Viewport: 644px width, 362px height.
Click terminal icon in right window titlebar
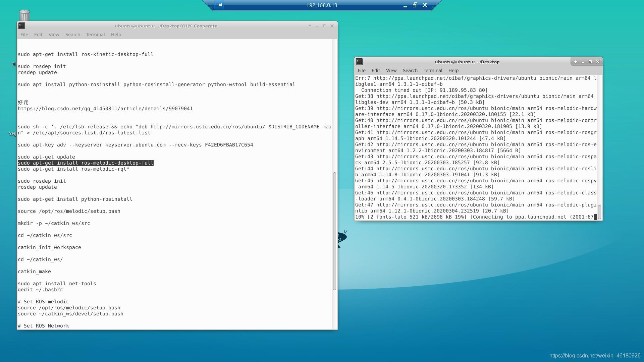[x=359, y=62]
